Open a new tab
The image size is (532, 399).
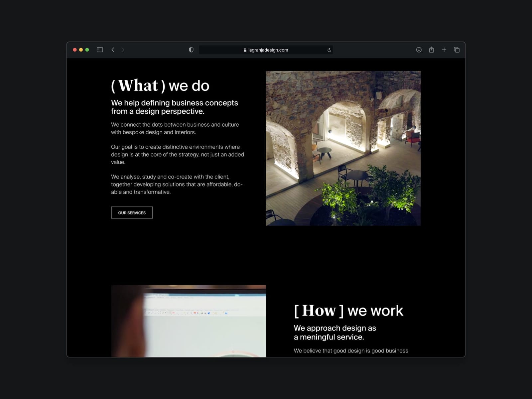(x=444, y=50)
